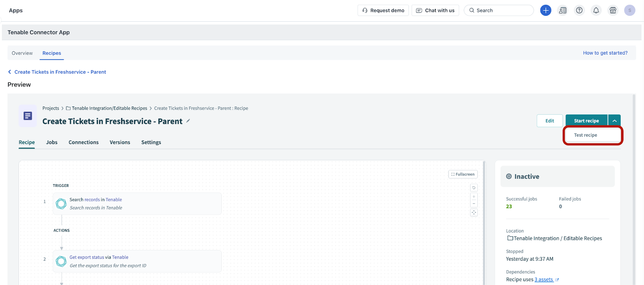The height and width of the screenshot is (285, 644).
Task: Select step 1 Search records in Tenable
Action: (x=137, y=204)
